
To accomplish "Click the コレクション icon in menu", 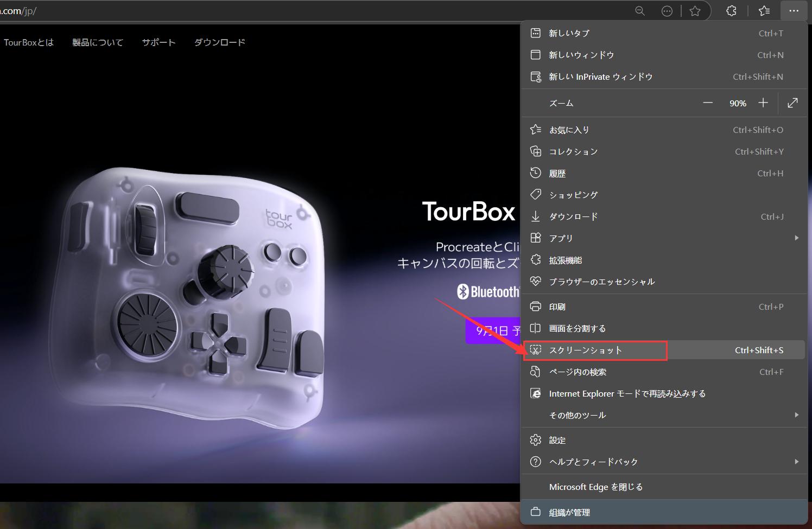I will pos(535,151).
